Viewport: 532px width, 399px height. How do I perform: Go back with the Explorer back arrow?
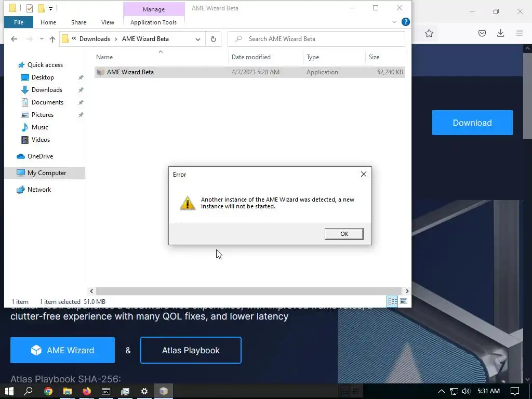tap(14, 39)
